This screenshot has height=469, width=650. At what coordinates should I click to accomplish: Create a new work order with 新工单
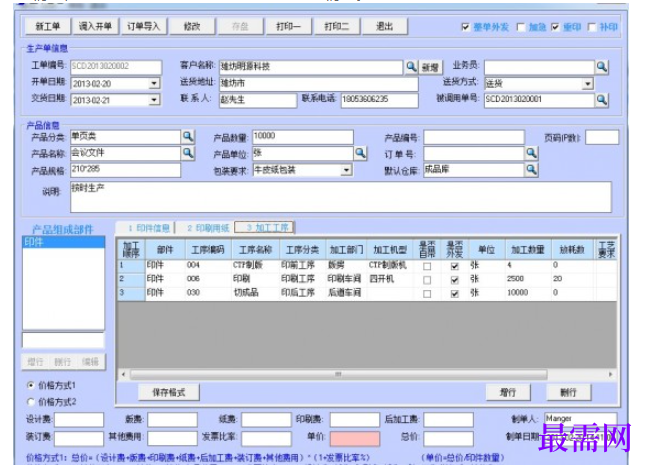pyautogui.click(x=48, y=27)
